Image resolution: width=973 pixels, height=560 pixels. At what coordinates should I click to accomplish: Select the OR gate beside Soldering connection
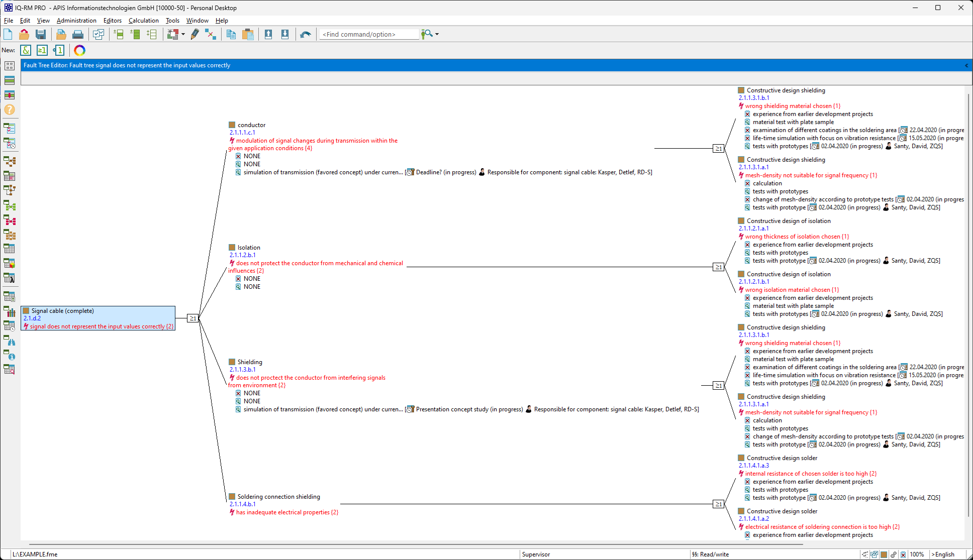719,504
